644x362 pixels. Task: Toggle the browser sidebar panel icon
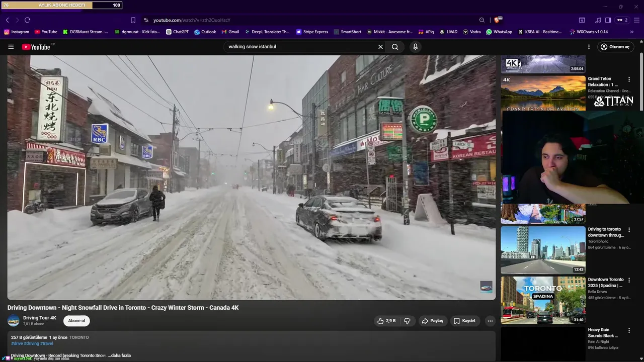coord(608,20)
